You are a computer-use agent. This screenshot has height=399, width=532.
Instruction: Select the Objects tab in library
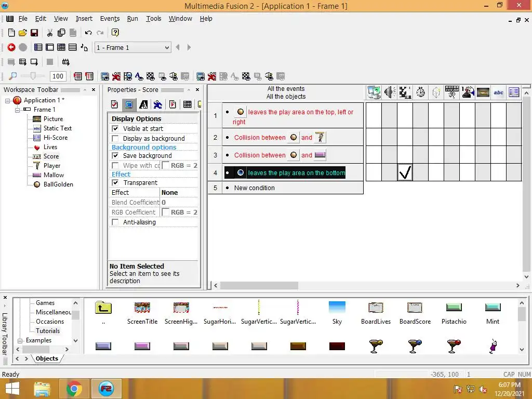47,358
